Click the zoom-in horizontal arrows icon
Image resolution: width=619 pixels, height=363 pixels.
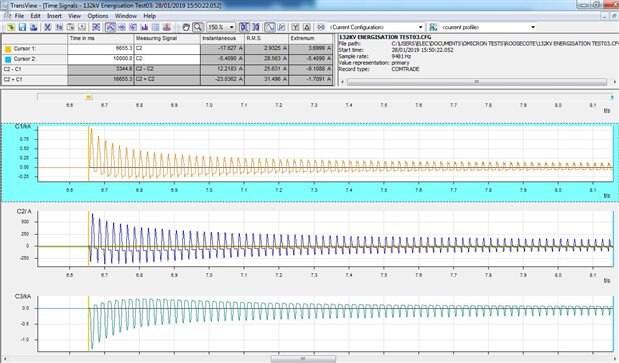(244, 27)
